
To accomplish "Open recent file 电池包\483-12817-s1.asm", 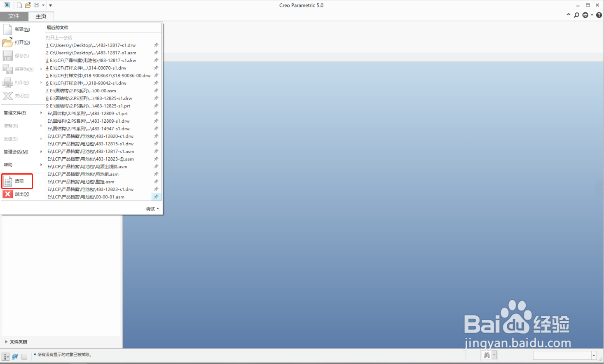I will pos(91,152).
